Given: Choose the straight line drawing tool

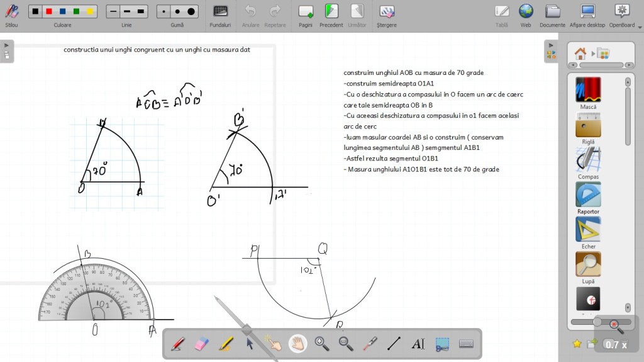Looking at the screenshot, I should [x=394, y=344].
